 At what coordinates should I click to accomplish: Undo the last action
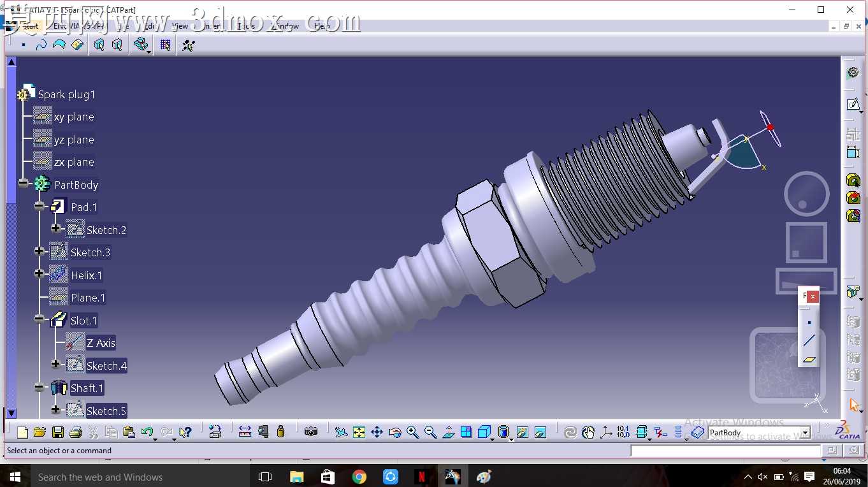tap(147, 432)
